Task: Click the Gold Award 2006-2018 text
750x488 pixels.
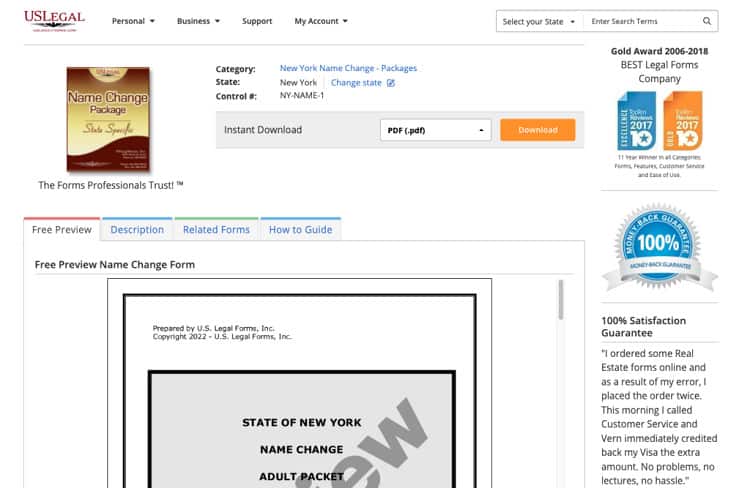Action: [x=659, y=51]
